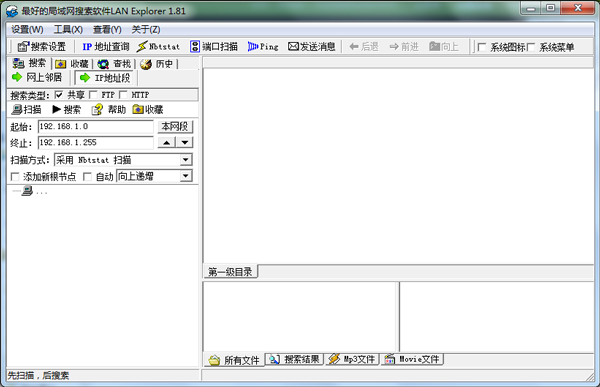Image resolution: width=600 pixels, height=387 pixels.
Task: Switch to the 查找 tab
Action: 114,64
